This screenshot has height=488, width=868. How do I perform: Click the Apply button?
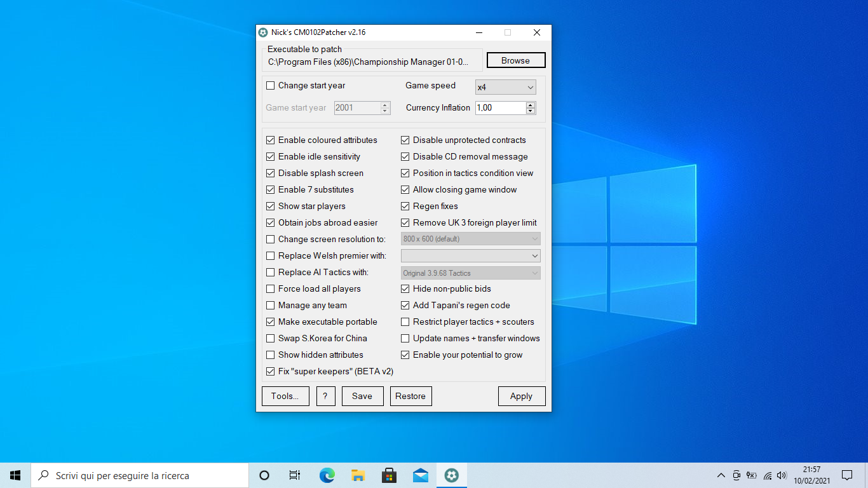click(x=522, y=396)
